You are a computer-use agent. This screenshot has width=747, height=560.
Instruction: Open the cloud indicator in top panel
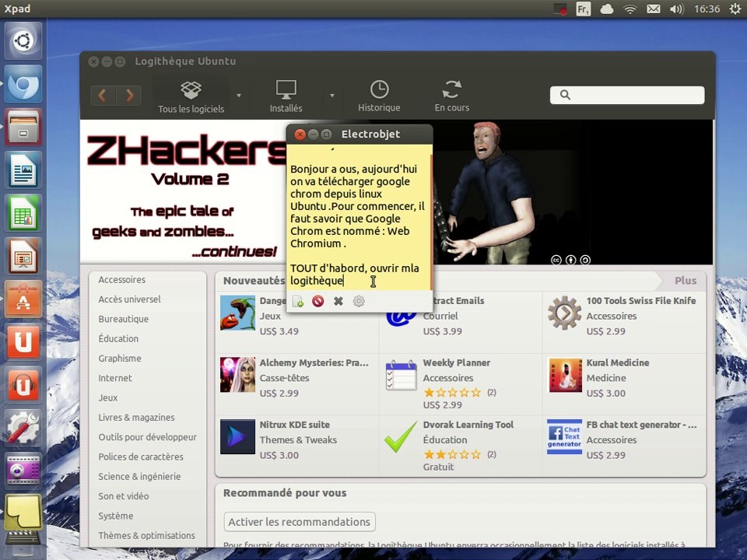point(606,9)
